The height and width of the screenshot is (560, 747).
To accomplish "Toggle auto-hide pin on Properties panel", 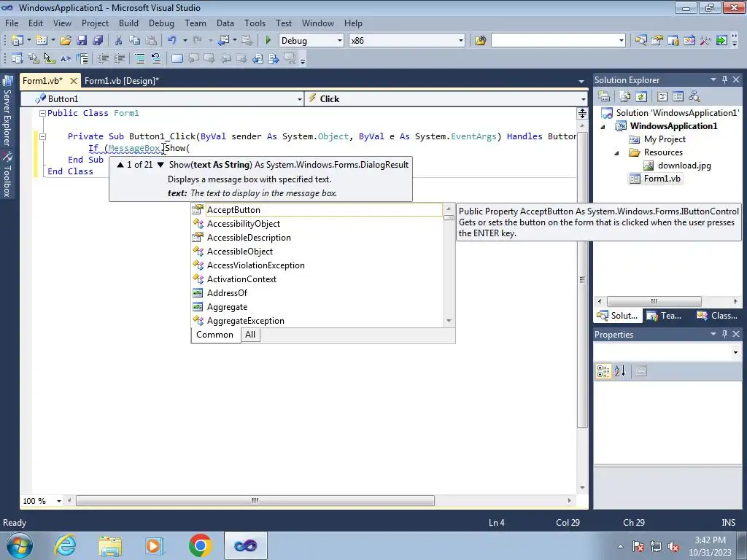I will tap(724, 334).
